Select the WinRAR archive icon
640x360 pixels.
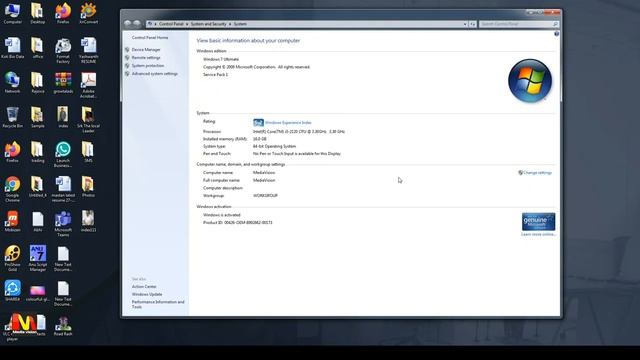coord(63,83)
